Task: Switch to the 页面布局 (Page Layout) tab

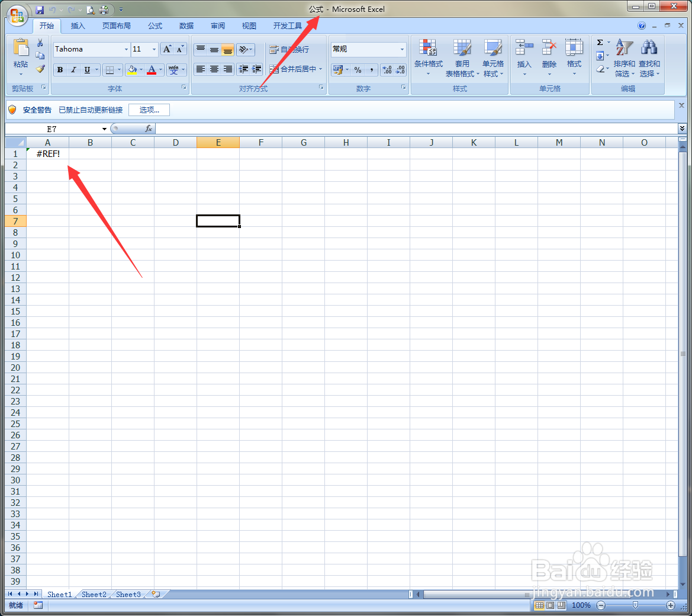Action: click(117, 25)
